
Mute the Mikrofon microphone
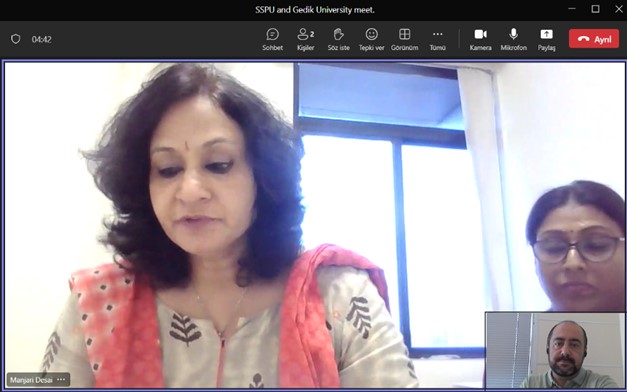[513, 39]
